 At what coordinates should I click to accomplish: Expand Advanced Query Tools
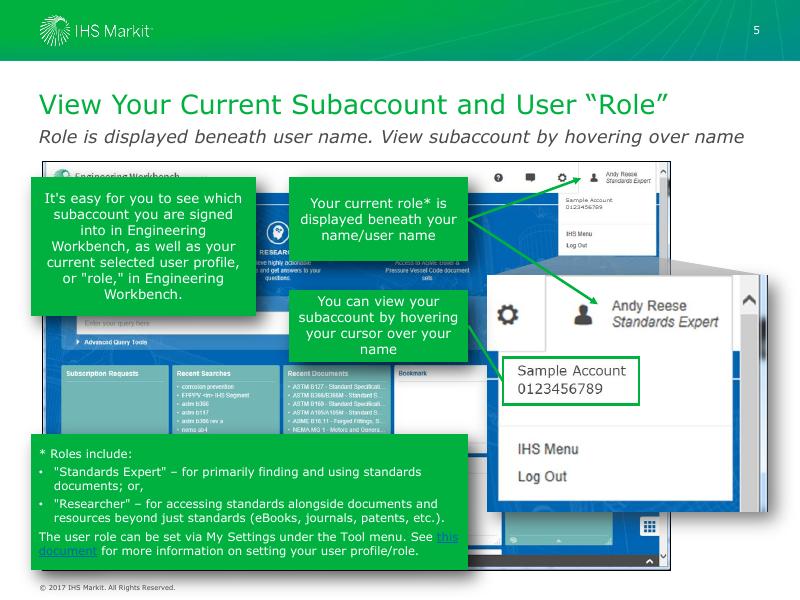(x=115, y=342)
